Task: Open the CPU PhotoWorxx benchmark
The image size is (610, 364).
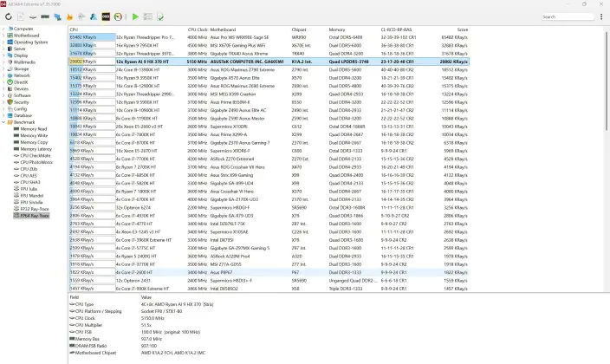Action: pos(36,162)
